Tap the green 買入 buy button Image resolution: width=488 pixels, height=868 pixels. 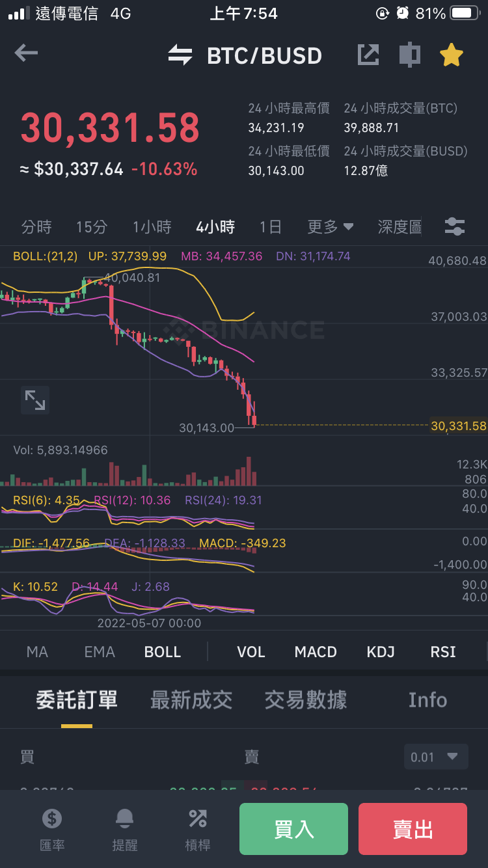(x=293, y=829)
